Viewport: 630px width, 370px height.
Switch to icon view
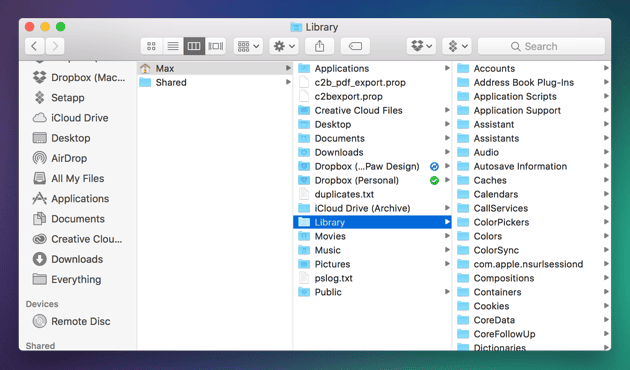tap(151, 46)
